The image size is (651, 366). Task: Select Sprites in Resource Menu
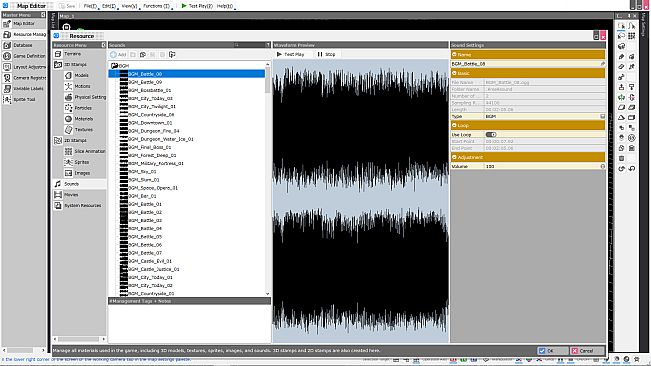click(84, 162)
